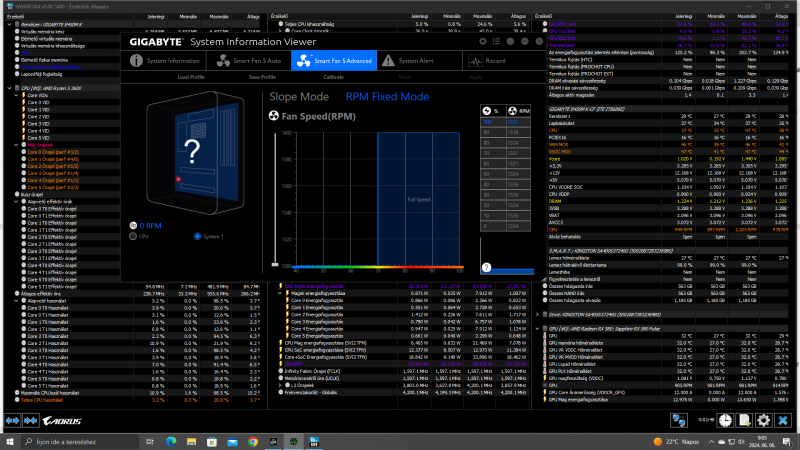Open the System Alert tab

point(419,61)
